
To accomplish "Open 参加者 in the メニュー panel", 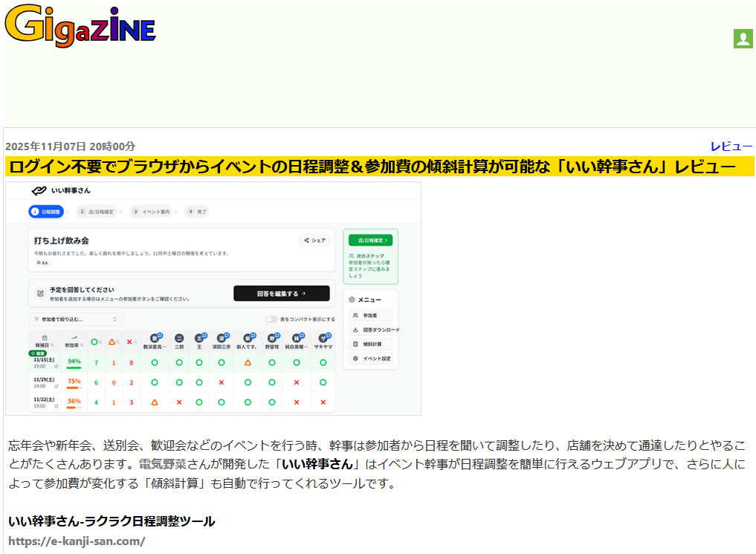I will [x=370, y=315].
